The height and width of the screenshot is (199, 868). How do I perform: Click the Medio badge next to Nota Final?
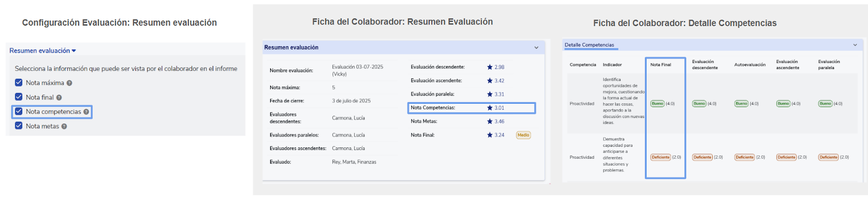[524, 135]
